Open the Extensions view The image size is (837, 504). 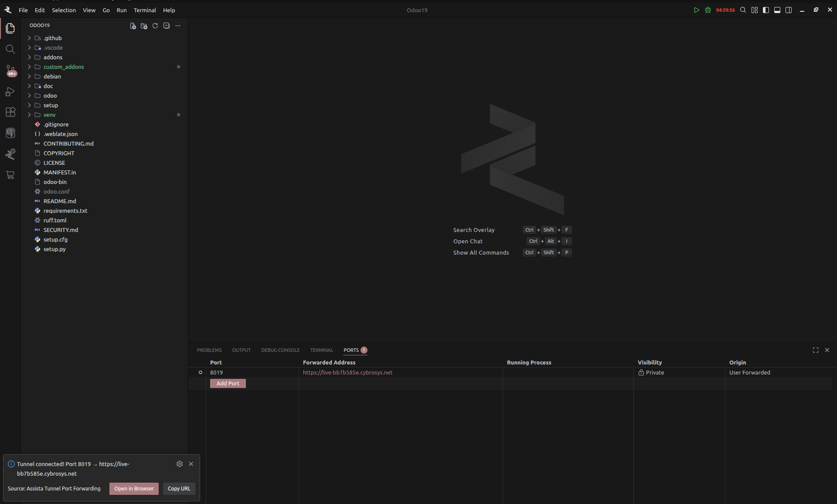click(10, 112)
